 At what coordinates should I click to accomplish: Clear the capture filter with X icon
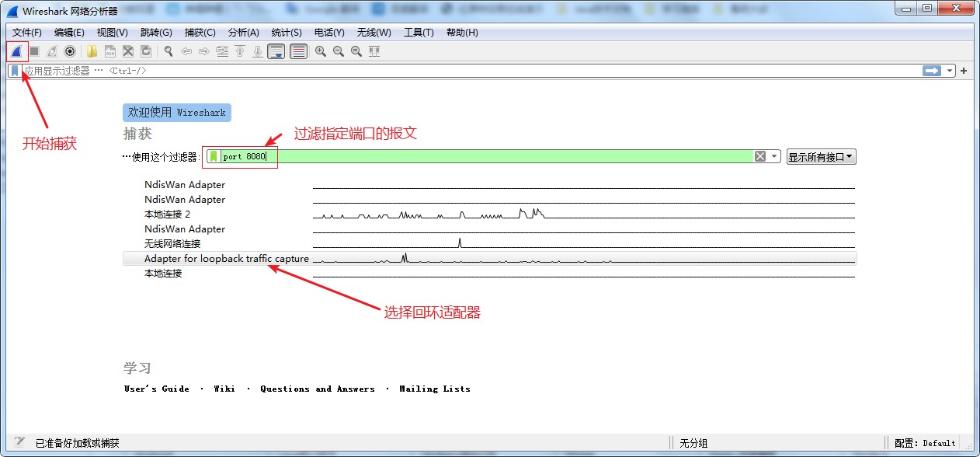760,156
